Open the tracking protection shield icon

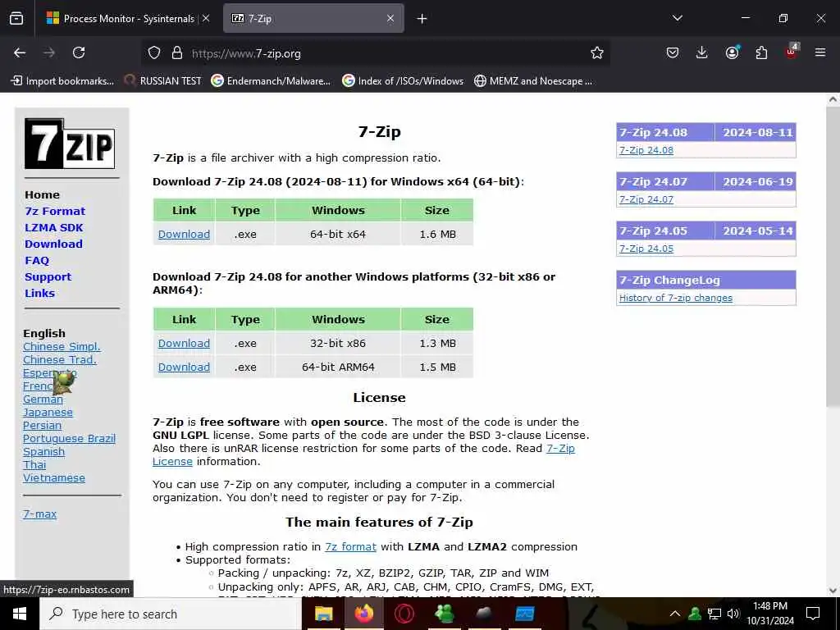(x=154, y=53)
